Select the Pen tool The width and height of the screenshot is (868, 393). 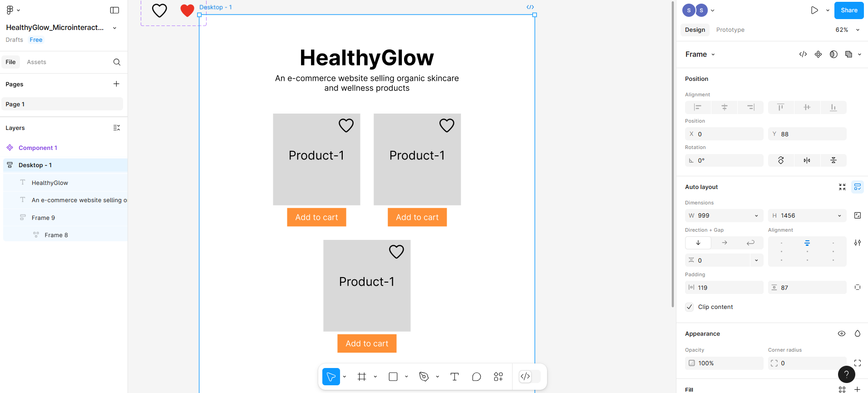[x=424, y=377]
